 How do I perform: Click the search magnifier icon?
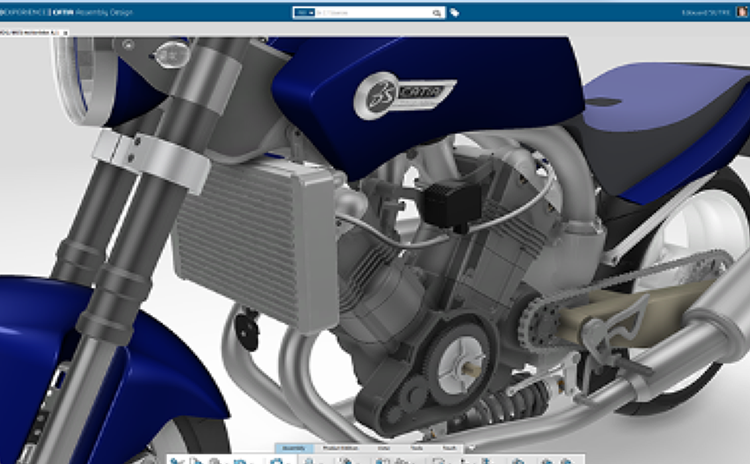[x=437, y=13]
